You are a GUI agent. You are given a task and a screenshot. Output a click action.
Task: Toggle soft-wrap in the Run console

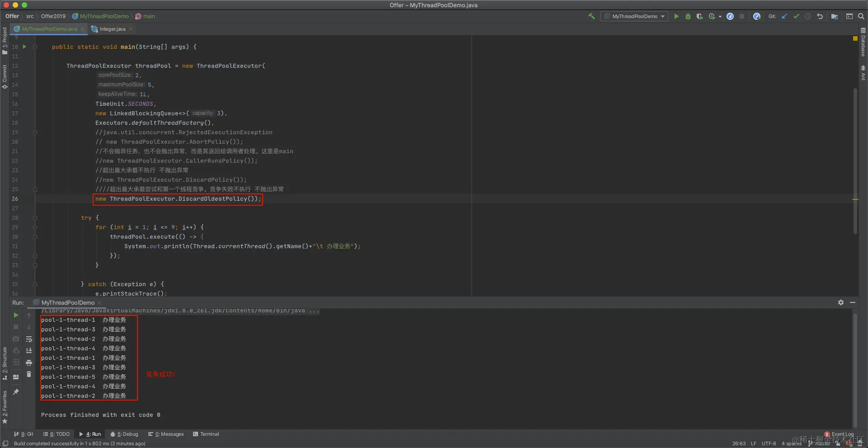(x=29, y=339)
